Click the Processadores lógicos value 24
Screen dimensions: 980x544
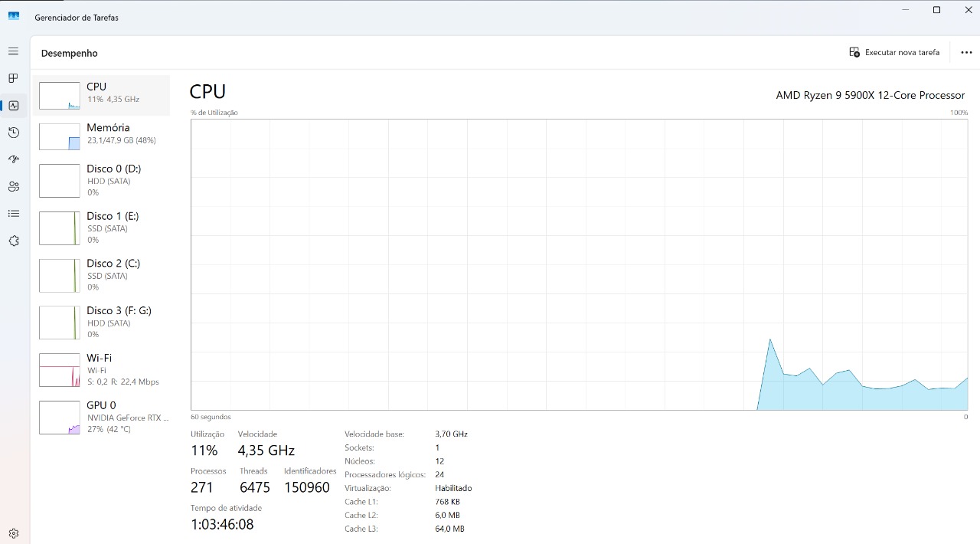click(x=439, y=474)
